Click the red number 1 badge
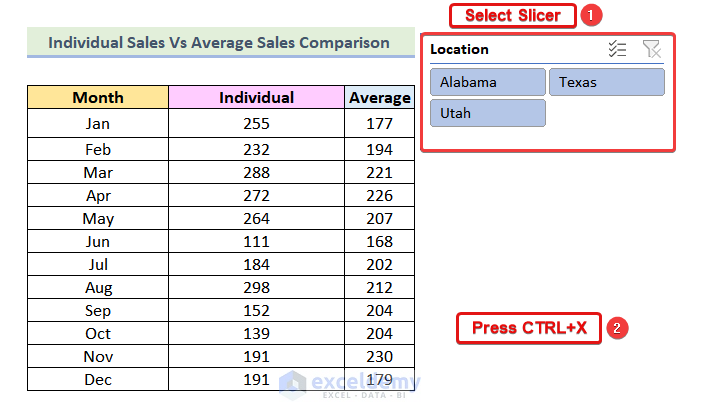This screenshot has width=701, height=417. [592, 16]
